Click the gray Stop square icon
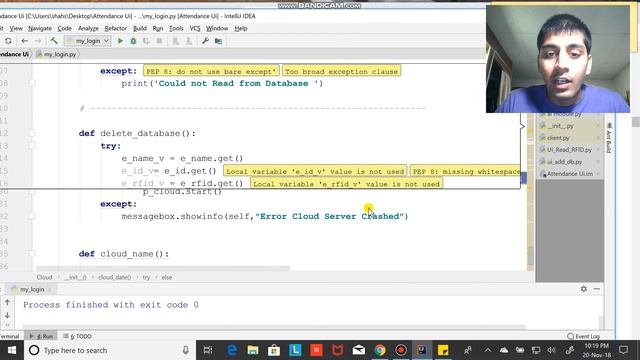This screenshot has width=640, height=360. tap(159, 41)
